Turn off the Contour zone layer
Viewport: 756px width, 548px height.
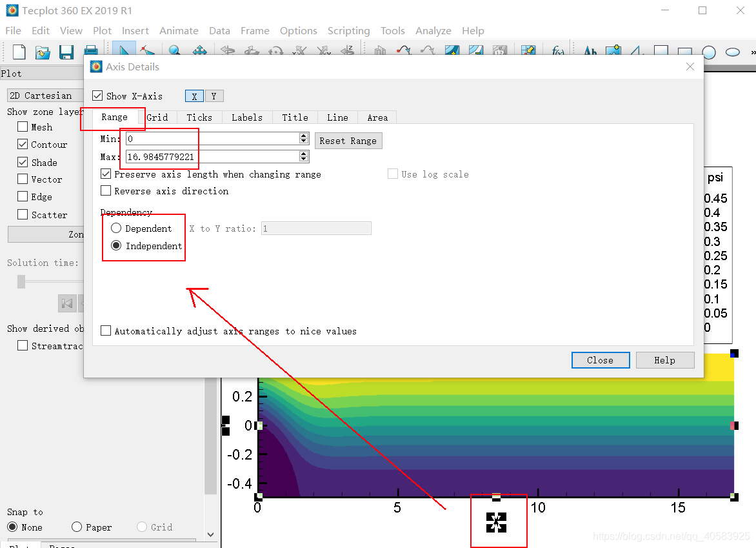22,144
